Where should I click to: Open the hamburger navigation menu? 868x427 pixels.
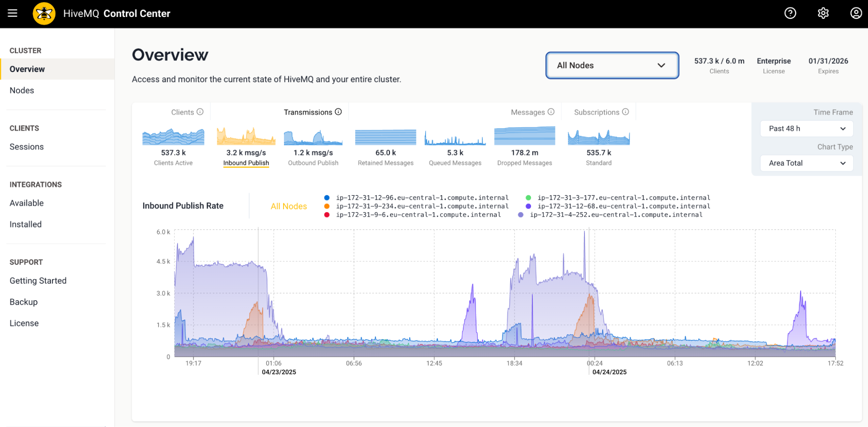[x=12, y=13]
